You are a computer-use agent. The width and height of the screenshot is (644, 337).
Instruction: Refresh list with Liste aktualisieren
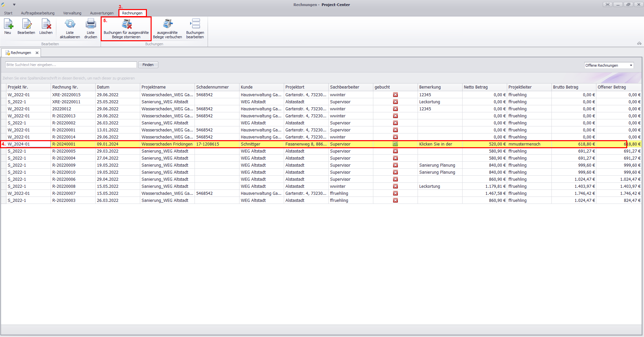coord(70,24)
